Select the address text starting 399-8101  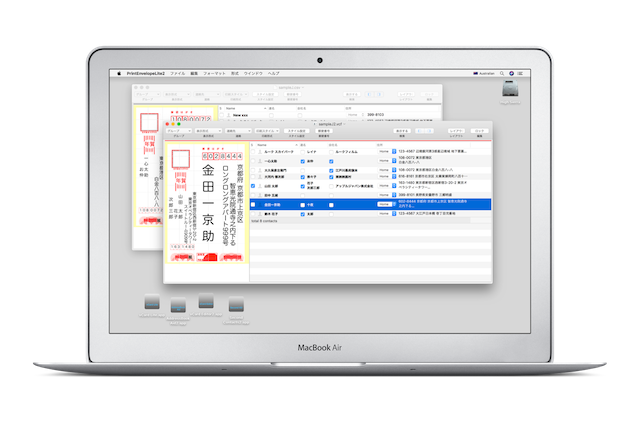(425, 195)
